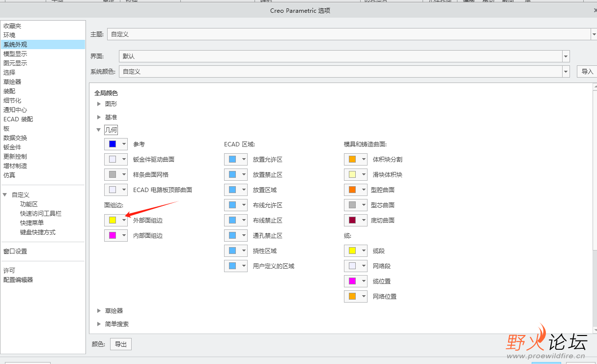Open the 用户定义的区域 color swatch
Viewport: 597px width, 364px height.
coord(236,266)
